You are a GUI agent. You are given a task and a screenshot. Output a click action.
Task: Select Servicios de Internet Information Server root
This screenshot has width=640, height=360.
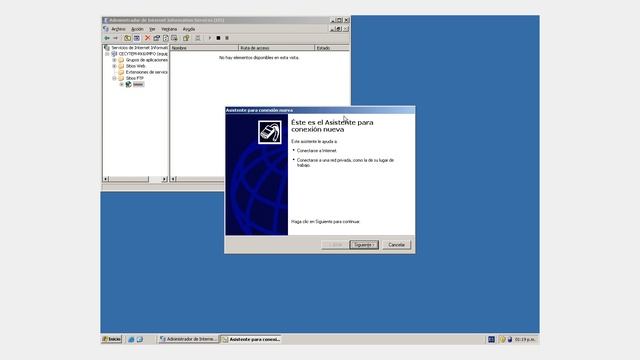pyautogui.click(x=139, y=48)
